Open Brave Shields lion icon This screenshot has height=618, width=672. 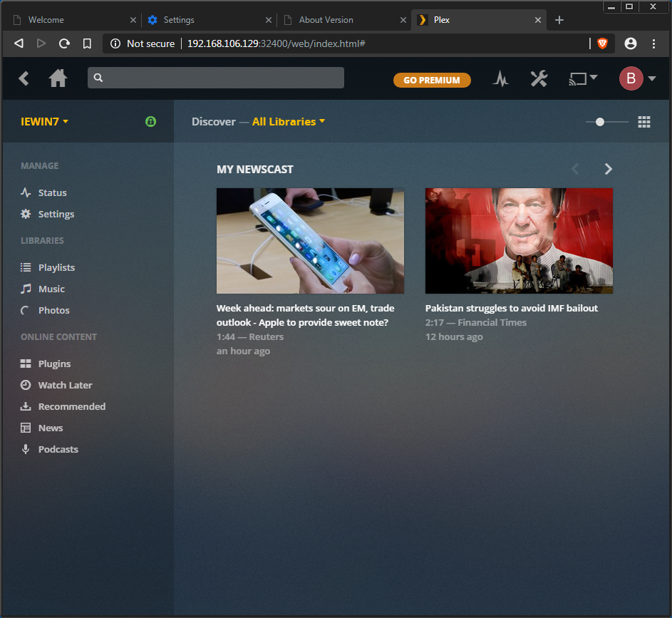602,43
